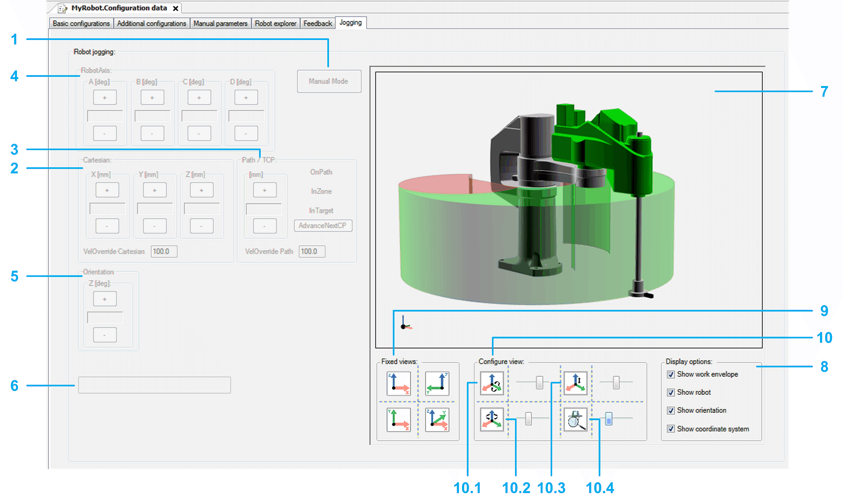This screenshot has width=843, height=504.
Task: Jog axis B in plus direction
Action: click(x=152, y=98)
